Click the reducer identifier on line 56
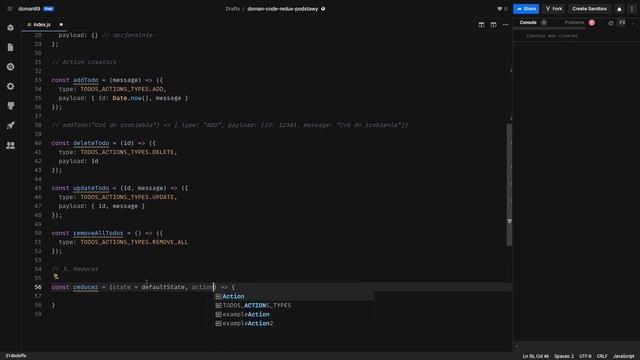 click(86, 287)
